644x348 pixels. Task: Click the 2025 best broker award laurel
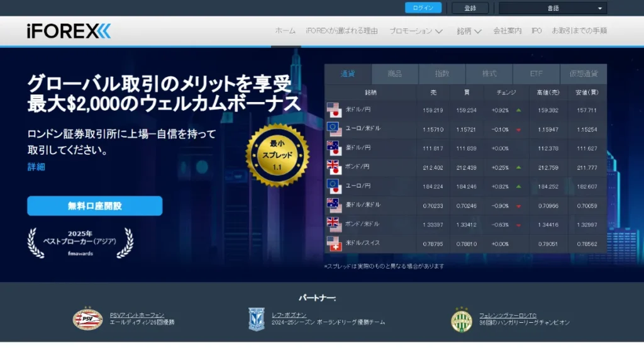click(80, 243)
